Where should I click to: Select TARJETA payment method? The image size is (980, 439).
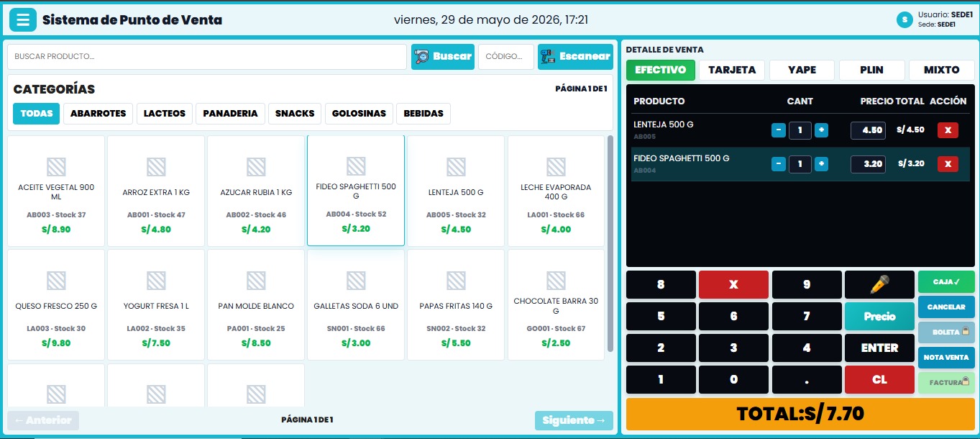pos(732,70)
